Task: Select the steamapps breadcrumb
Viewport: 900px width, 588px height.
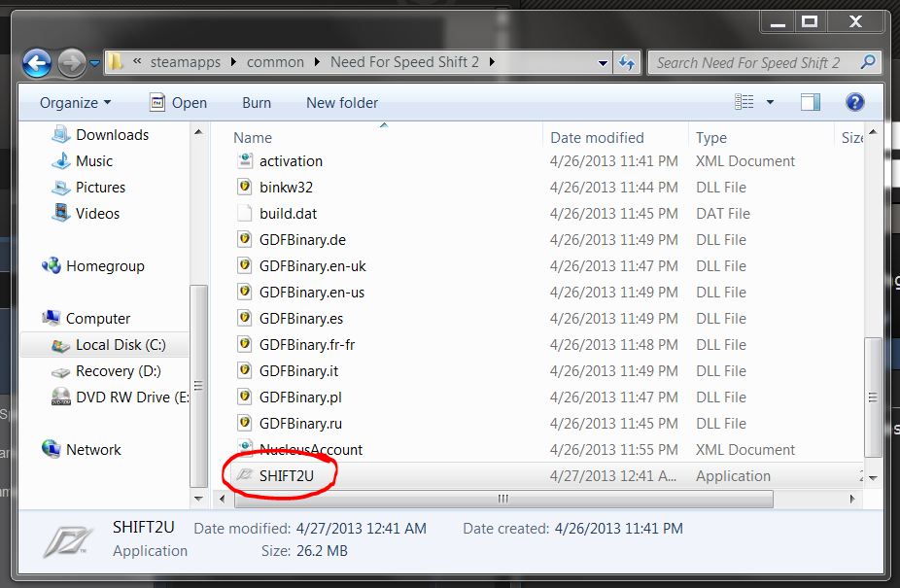Action: 185,62
